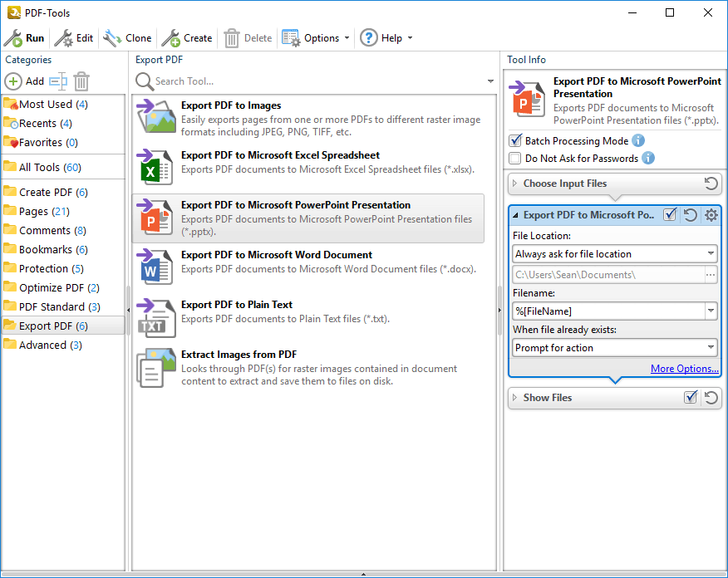Select the Pages category
The image size is (728, 578).
(63, 211)
